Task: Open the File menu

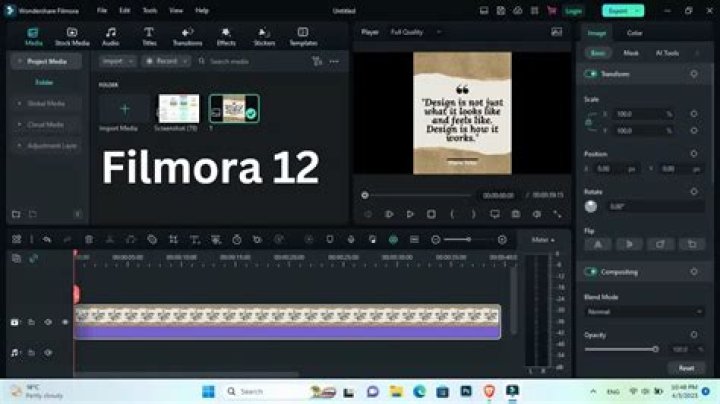Action: (102, 10)
